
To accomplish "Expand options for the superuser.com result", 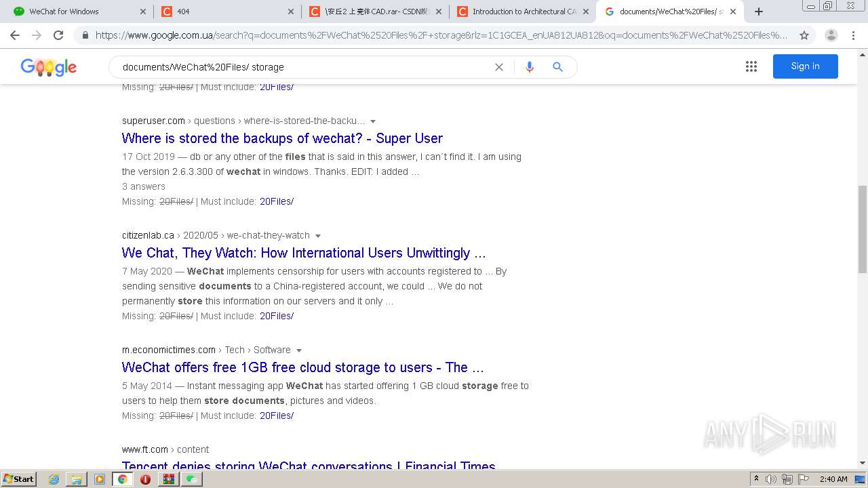I will pos(373,121).
